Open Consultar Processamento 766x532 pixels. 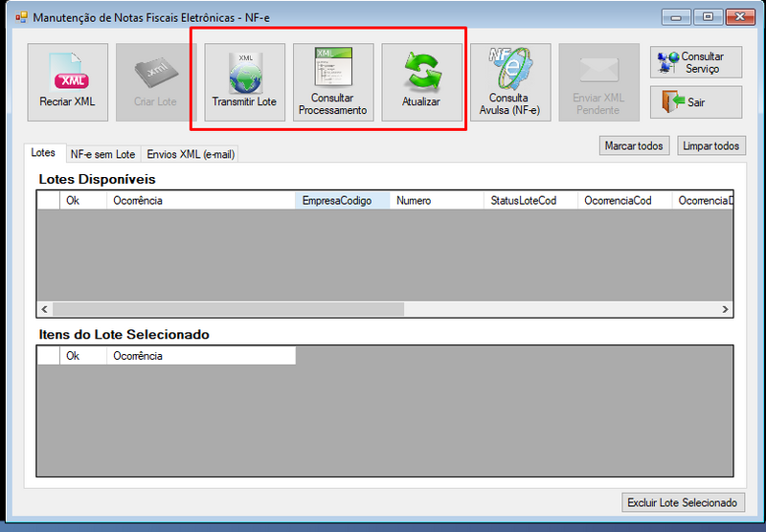click(333, 82)
